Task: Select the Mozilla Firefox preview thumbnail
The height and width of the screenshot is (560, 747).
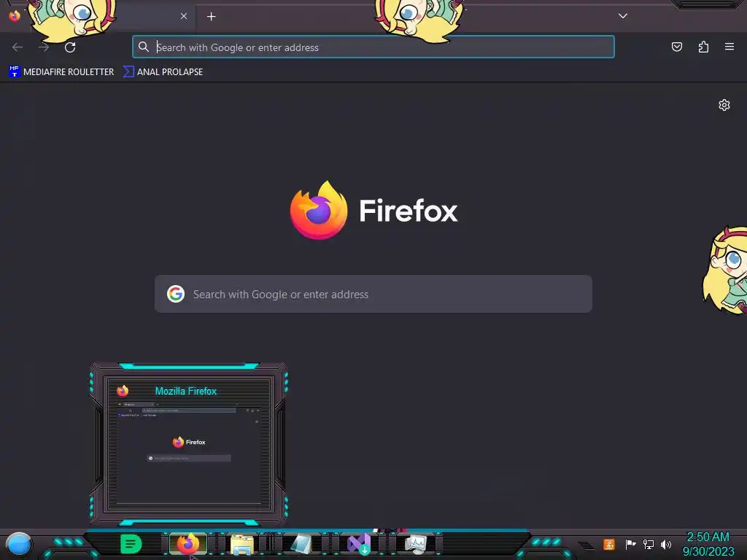Action: 189,444
